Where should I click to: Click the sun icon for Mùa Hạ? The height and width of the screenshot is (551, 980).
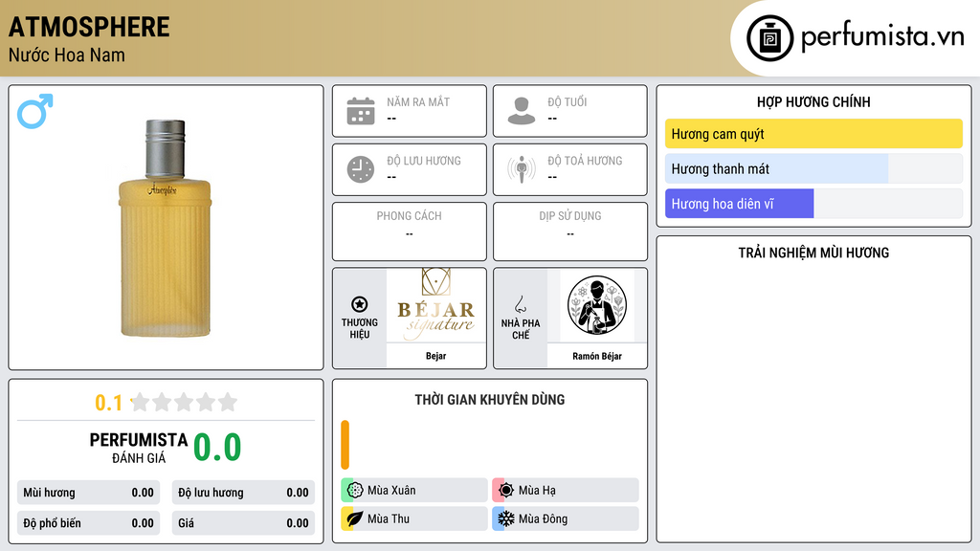click(x=506, y=491)
